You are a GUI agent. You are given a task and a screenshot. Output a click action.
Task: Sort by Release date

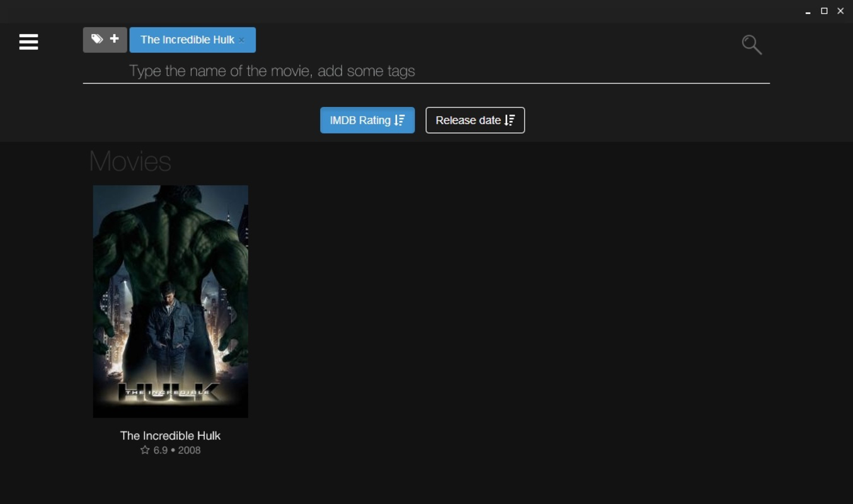(475, 120)
